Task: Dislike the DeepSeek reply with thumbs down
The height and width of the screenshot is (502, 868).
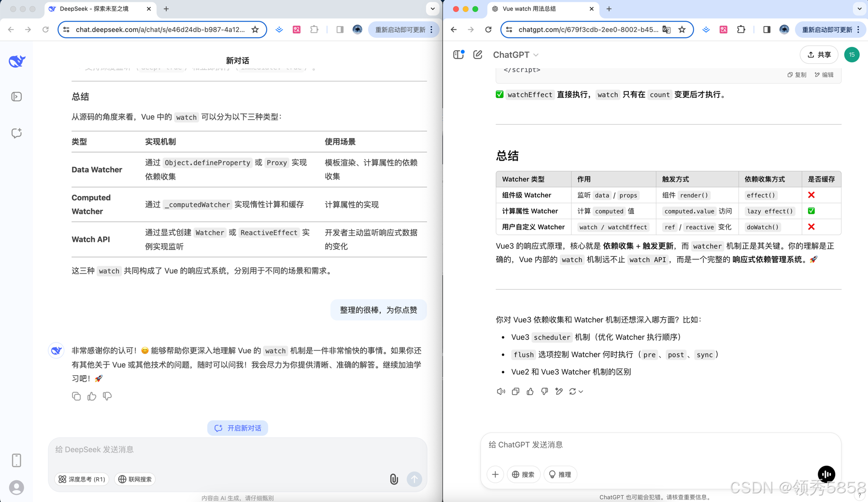Action: [x=107, y=396]
